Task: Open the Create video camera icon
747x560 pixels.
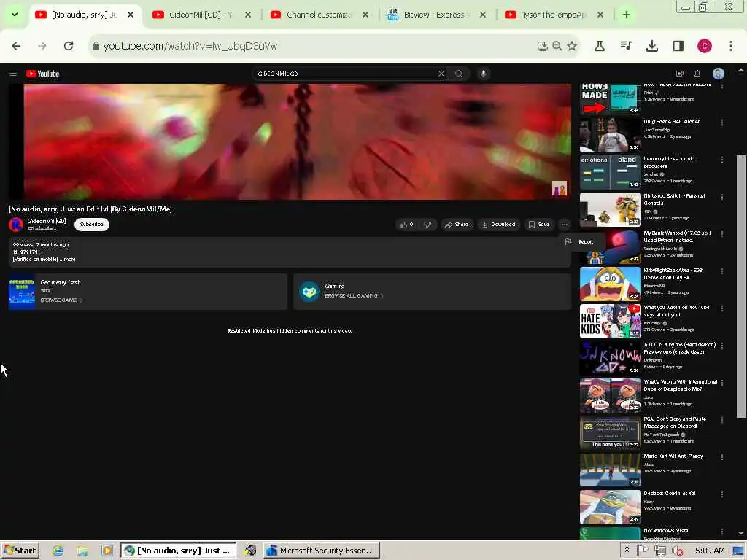Action: pyautogui.click(x=680, y=74)
